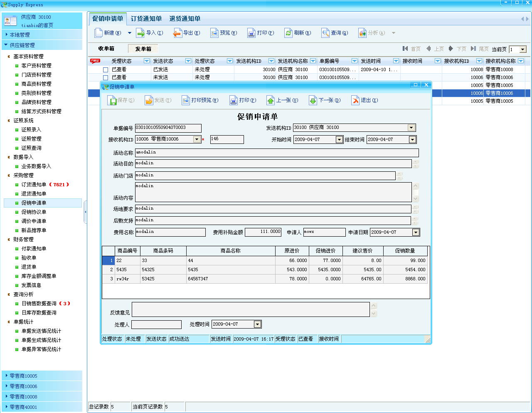532x413 pixels.
Task: Click the Export (导出) toolbar icon
Action: (177, 33)
